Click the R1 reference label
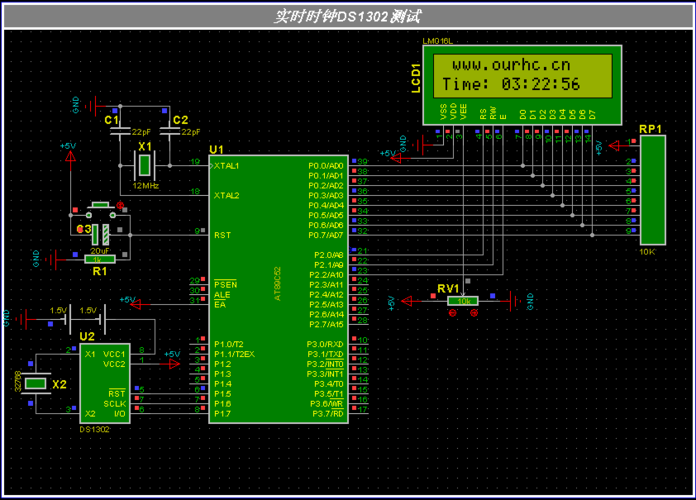 pos(99,271)
